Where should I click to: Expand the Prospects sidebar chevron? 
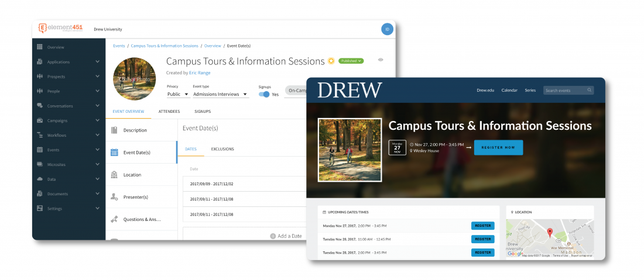tap(97, 76)
